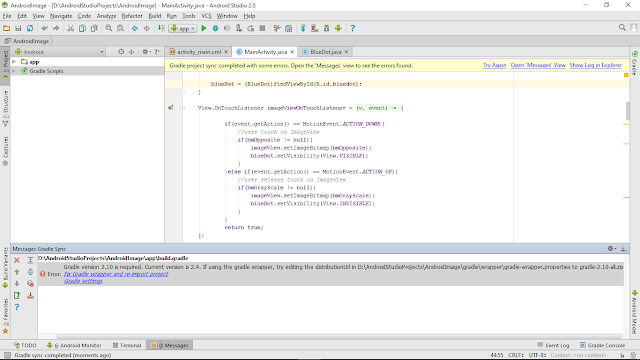Debug app with the green bug icon
Image resolution: width=640 pixels, height=360 pixels.
click(215, 28)
